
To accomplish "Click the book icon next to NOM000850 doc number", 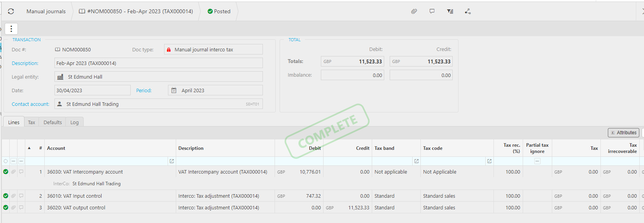I will [x=58, y=49].
